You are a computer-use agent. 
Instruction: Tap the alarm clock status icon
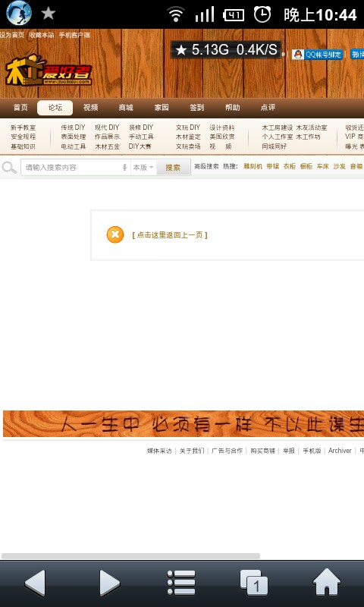pyautogui.click(x=262, y=14)
